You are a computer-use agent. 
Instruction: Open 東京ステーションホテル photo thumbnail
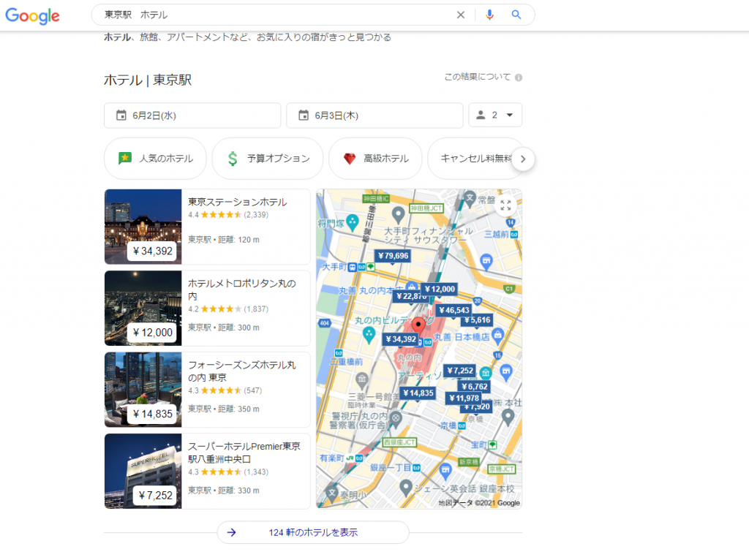pos(143,227)
